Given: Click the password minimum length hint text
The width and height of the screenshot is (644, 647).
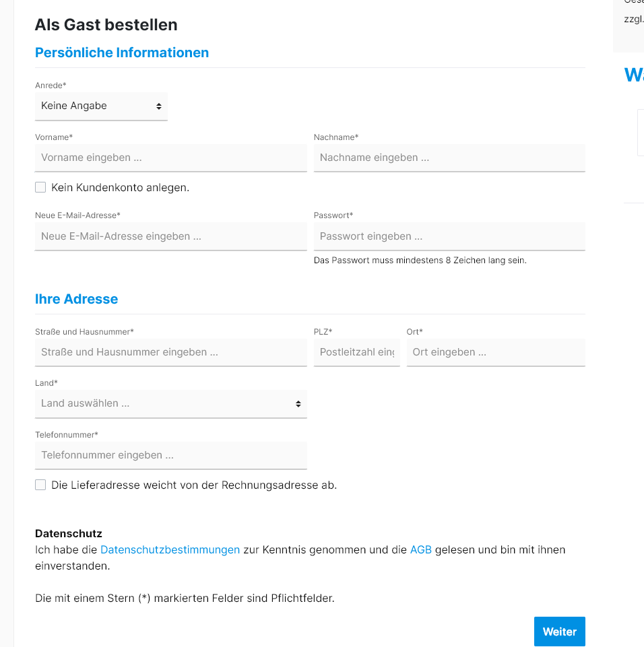Looking at the screenshot, I should tap(420, 261).
